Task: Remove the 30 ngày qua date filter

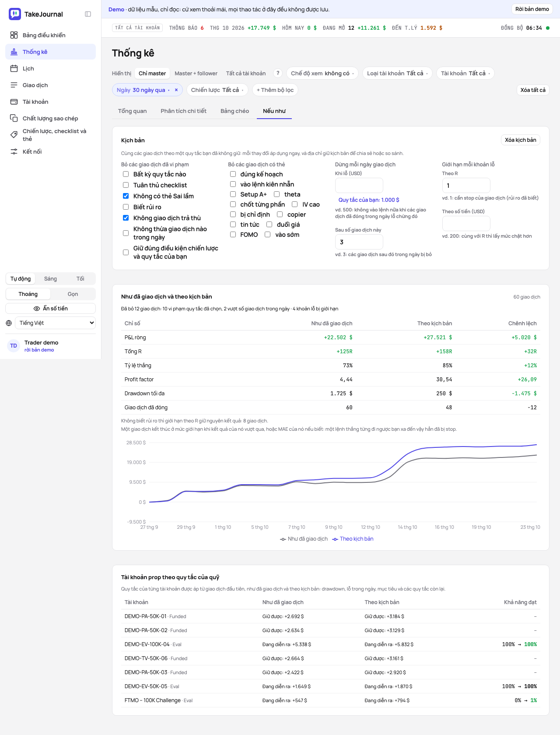Action: coord(176,90)
